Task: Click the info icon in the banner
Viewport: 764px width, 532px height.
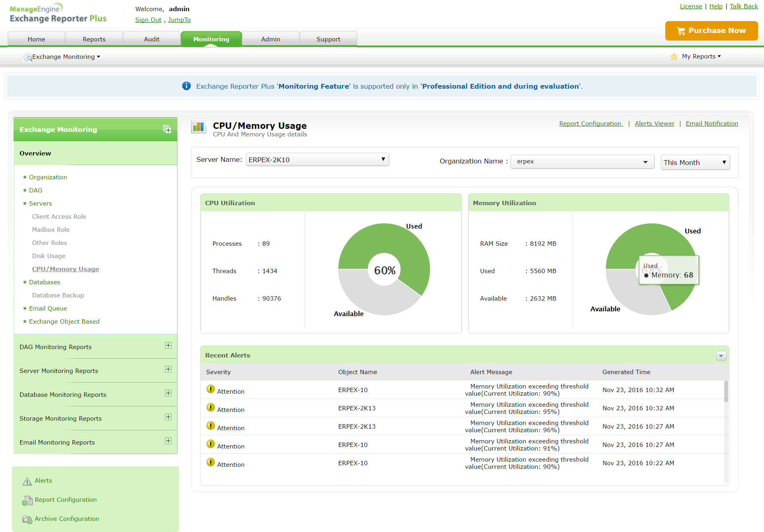Action: [x=186, y=86]
